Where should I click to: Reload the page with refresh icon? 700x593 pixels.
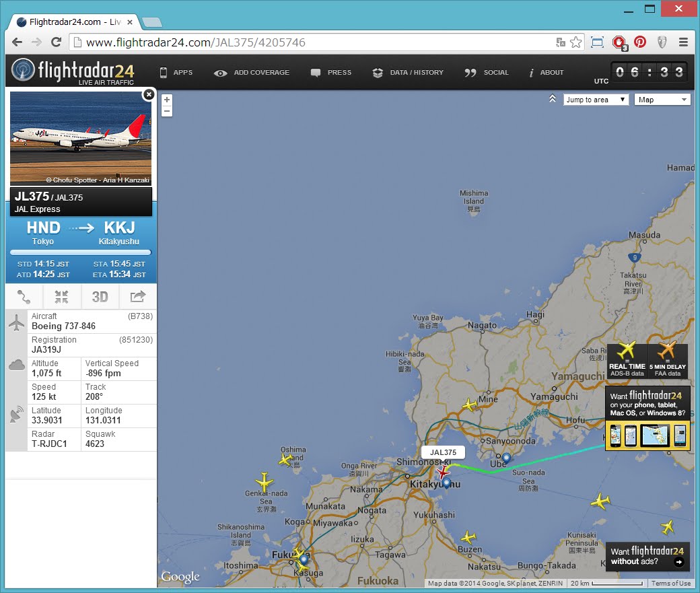click(57, 42)
